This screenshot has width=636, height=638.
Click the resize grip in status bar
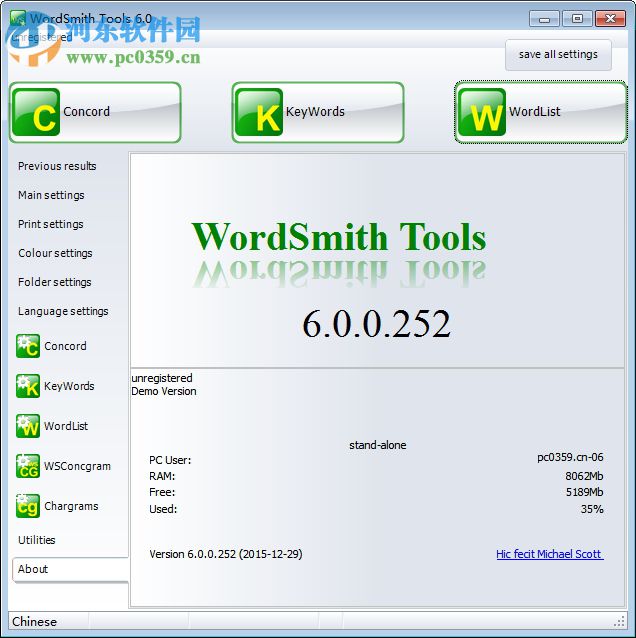619,622
